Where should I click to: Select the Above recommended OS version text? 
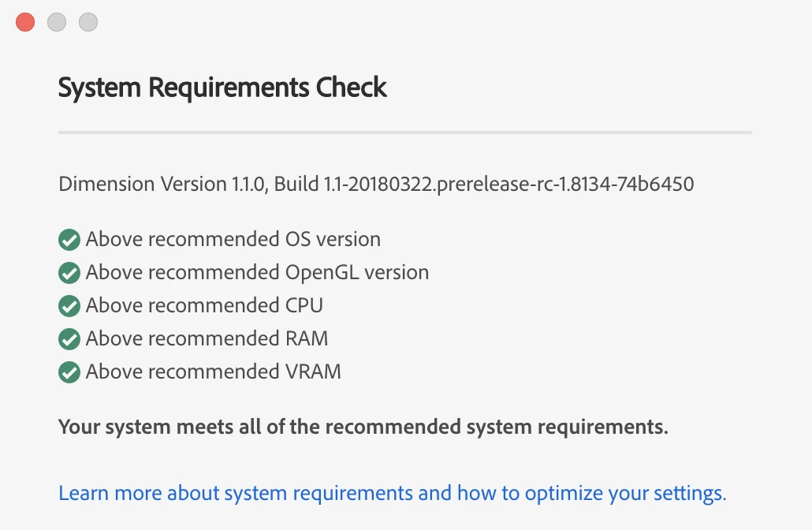coord(233,240)
